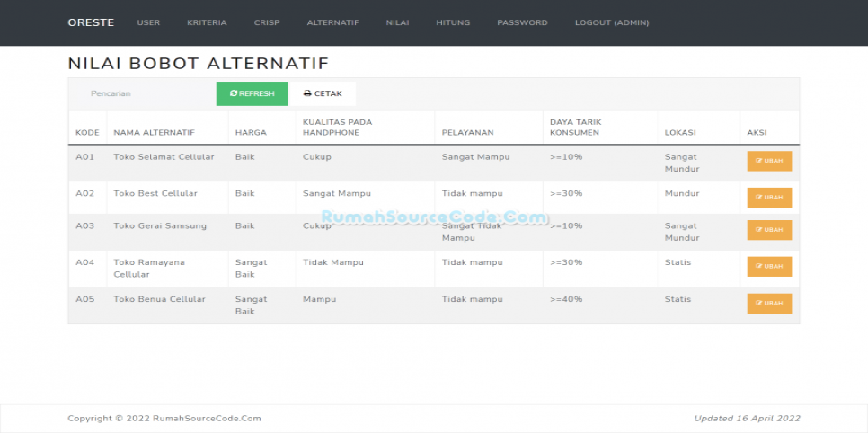Screen dimensions: 868x433
Task: Select cell code A05
Action: [84, 299]
